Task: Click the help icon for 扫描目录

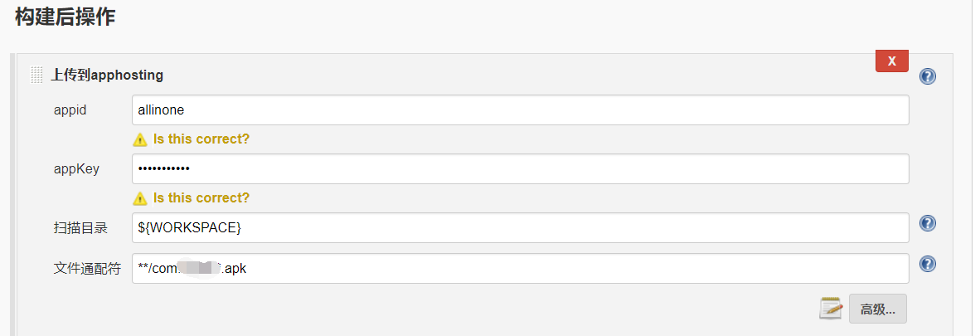Action: [x=928, y=223]
